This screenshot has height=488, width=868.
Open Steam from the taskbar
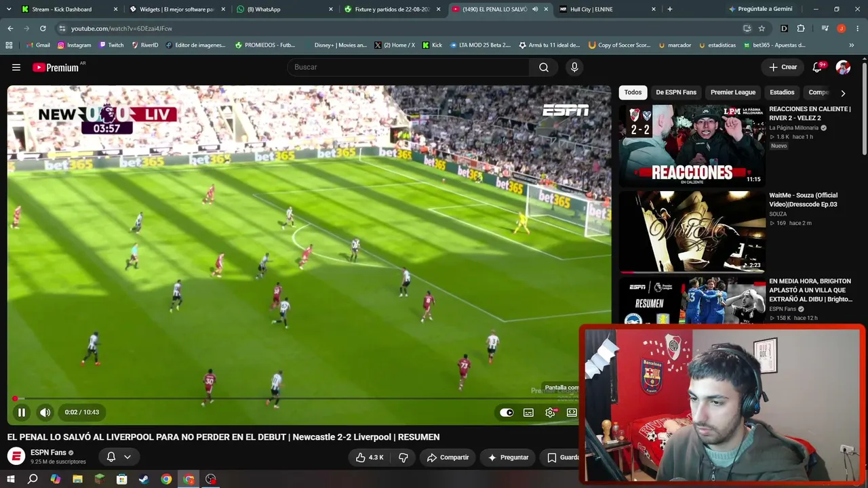tap(144, 479)
